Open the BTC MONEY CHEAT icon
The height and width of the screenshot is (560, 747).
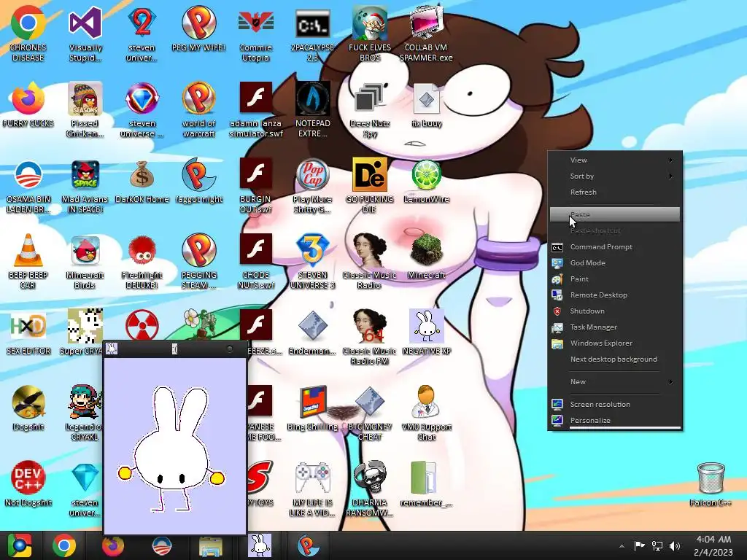point(369,402)
